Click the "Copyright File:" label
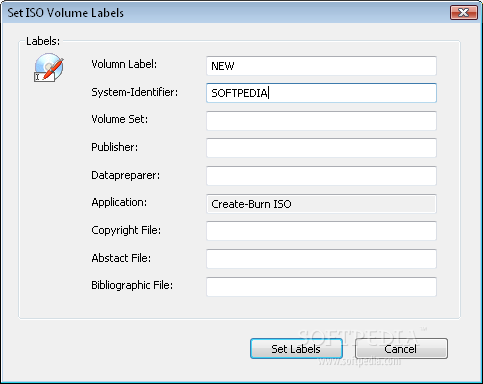Image resolution: width=483 pixels, height=384 pixels. point(126,230)
